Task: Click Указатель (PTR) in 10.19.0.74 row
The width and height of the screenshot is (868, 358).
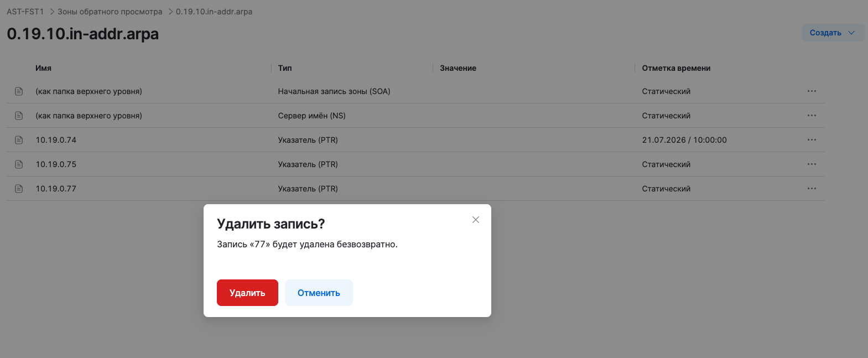Action: tap(308, 140)
